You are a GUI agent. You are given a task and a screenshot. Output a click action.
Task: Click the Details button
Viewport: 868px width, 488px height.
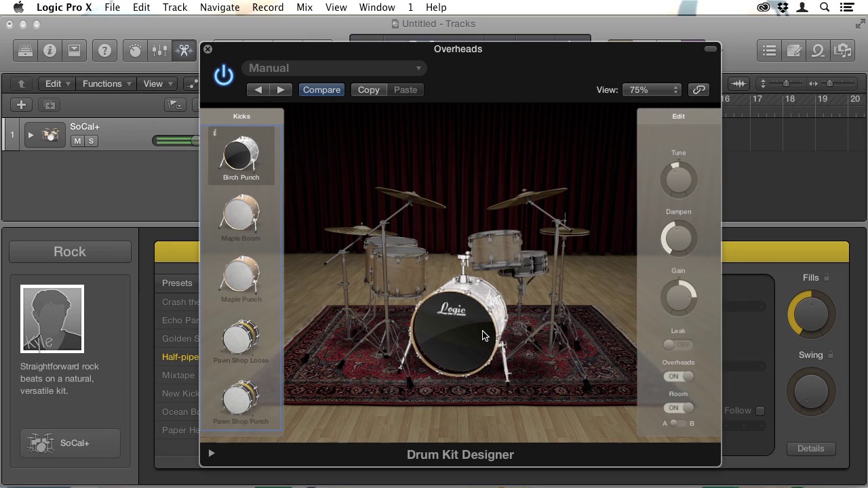tap(810, 449)
